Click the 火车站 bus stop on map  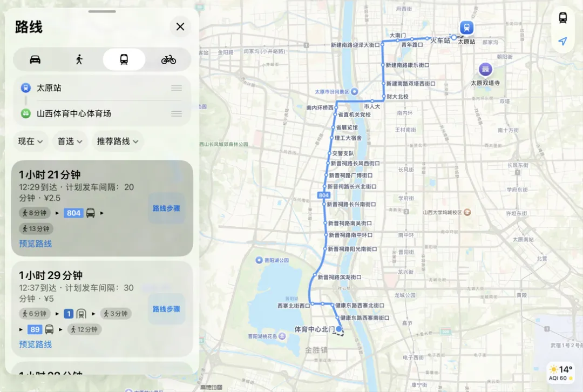tap(440, 40)
